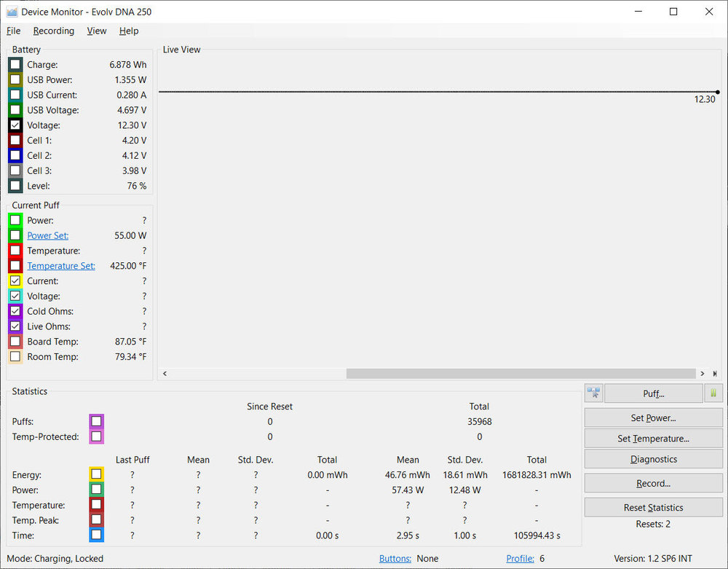Image resolution: width=728 pixels, height=569 pixels.
Task: Click the Puff... button
Action: tap(653, 393)
